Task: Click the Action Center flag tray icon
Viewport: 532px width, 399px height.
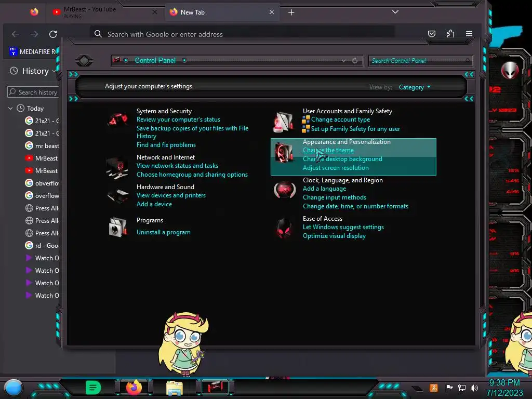Action: pyautogui.click(x=449, y=388)
